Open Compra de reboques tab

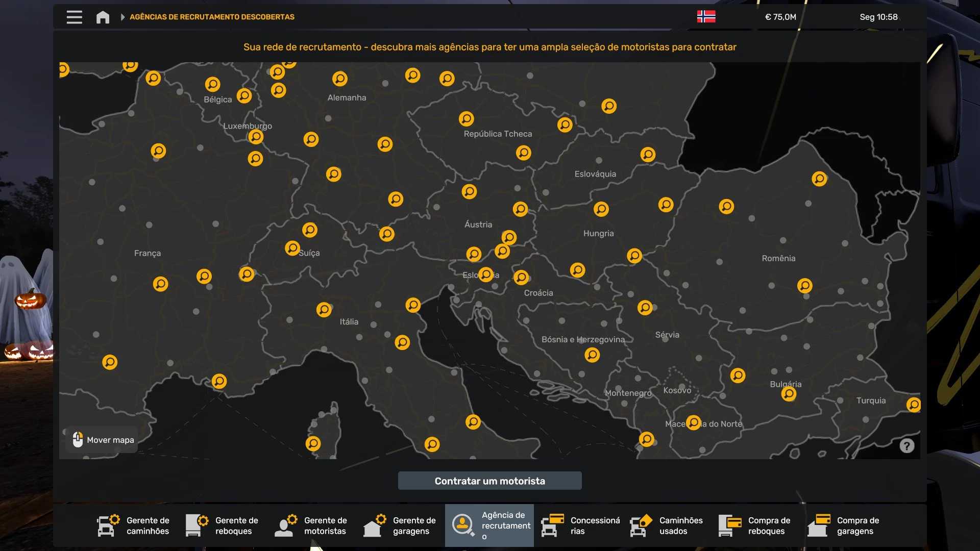click(755, 525)
